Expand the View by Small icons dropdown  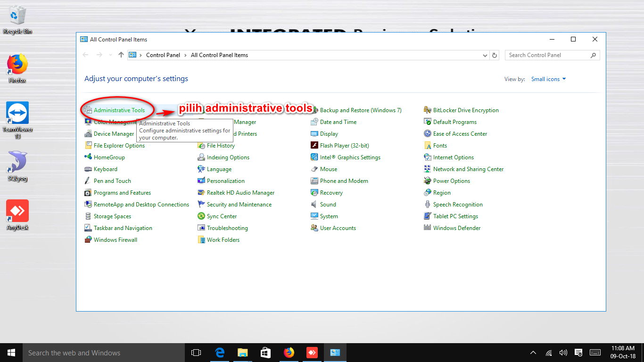click(x=548, y=79)
